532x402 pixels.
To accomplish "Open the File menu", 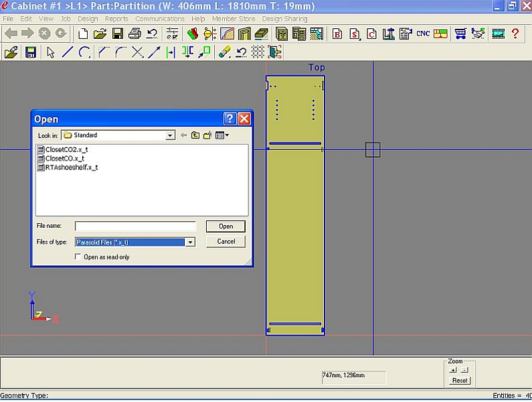I will click(8, 19).
